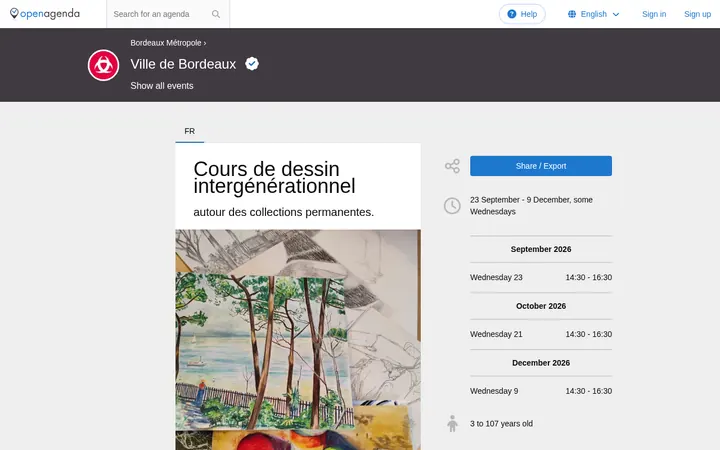Select the Cours de dessin intergénérationnel heading
This screenshot has height=450, width=720.
(x=275, y=177)
